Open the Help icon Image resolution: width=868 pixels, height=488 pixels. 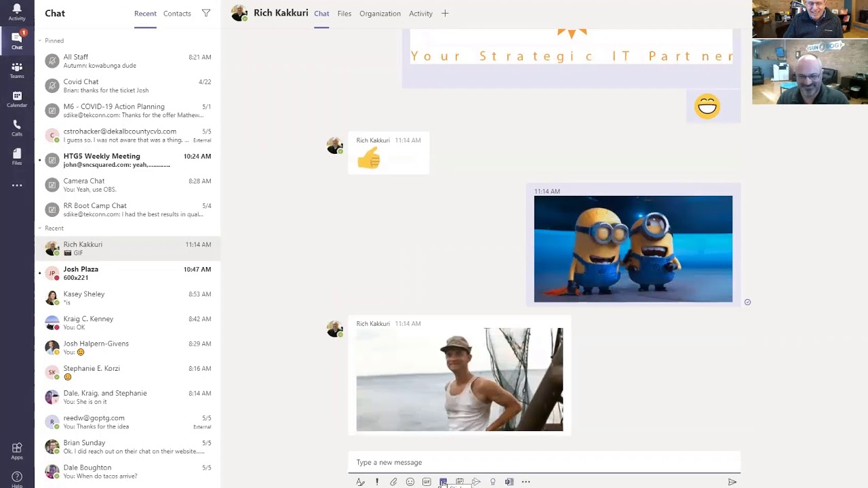pyautogui.click(x=17, y=479)
